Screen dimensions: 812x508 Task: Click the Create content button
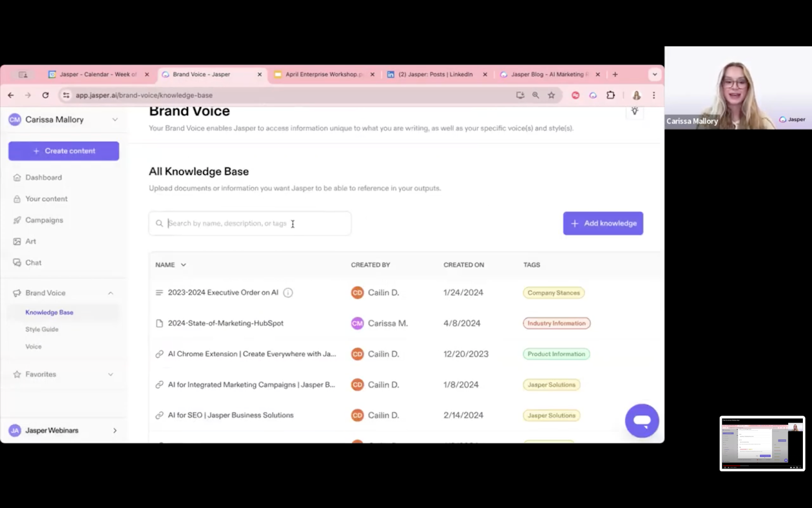click(64, 151)
